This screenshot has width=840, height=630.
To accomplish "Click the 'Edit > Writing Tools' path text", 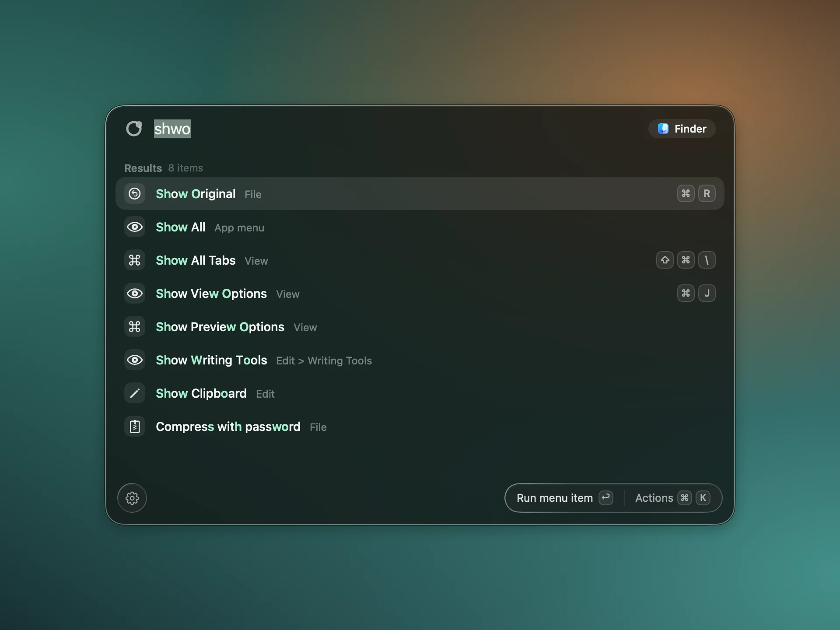I will pos(324,360).
